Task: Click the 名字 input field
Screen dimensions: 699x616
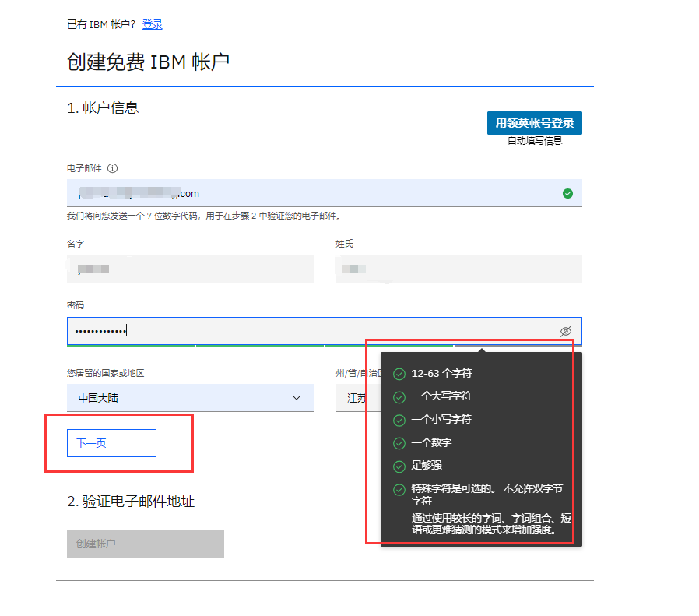Action: [x=191, y=269]
